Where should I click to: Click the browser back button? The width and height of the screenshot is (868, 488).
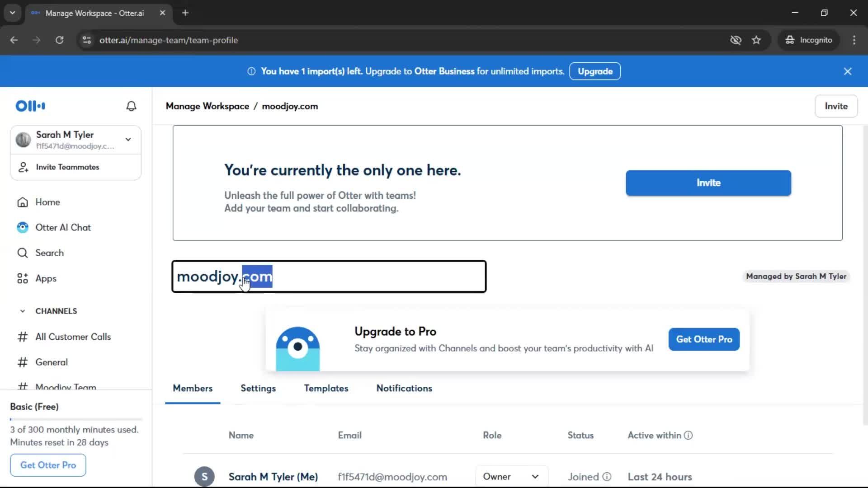tap(14, 40)
